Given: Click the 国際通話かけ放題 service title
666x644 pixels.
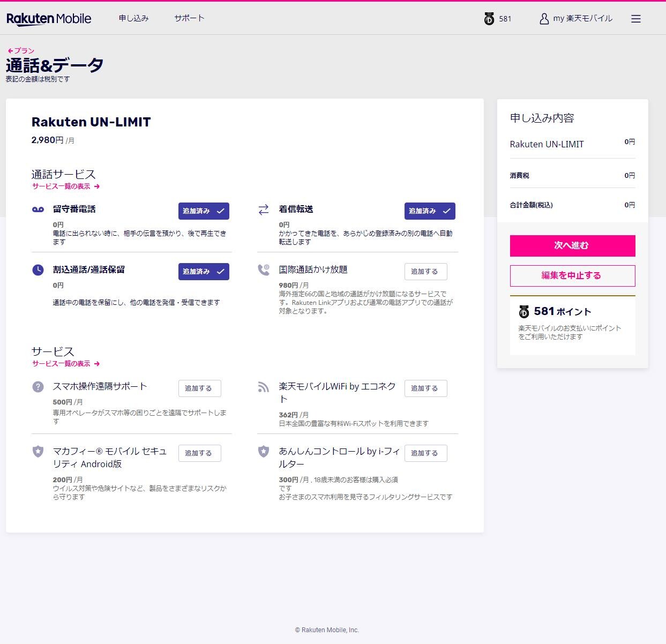Looking at the screenshot, I should click(313, 269).
